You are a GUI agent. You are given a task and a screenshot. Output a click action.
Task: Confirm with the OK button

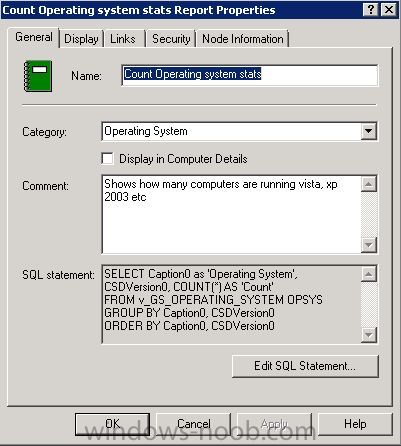tap(112, 424)
